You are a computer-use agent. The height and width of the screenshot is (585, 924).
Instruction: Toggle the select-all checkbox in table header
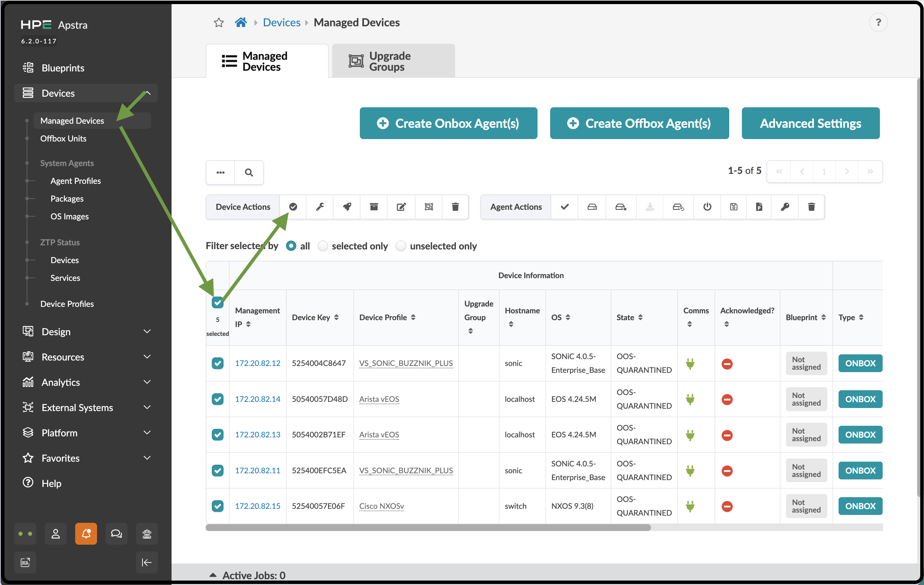click(x=218, y=303)
